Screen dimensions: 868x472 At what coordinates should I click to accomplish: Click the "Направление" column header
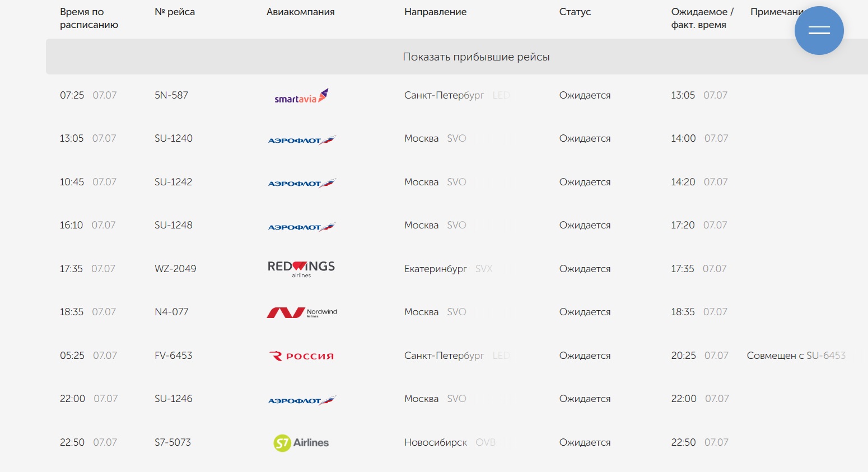pos(435,12)
